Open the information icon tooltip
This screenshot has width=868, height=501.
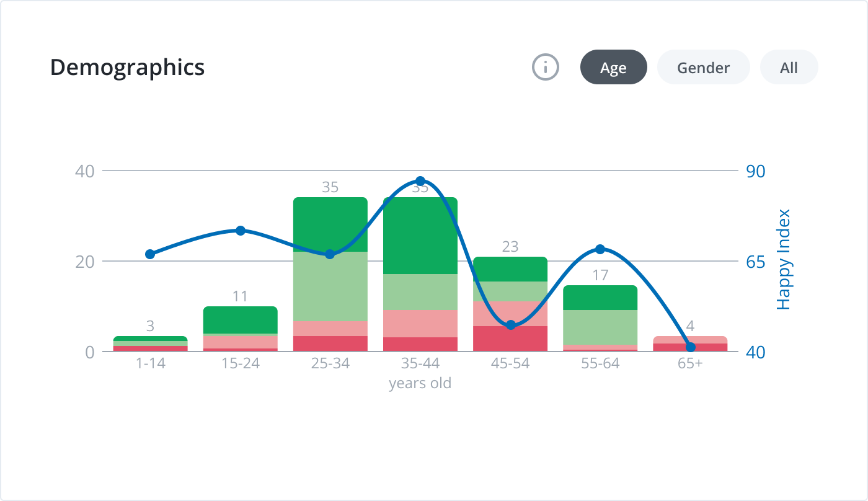545,67
